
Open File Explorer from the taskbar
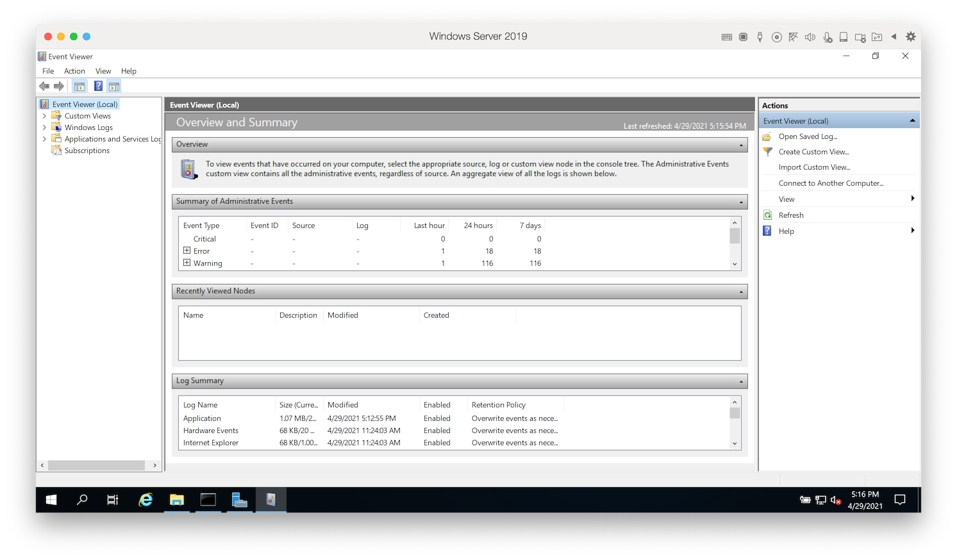177,500
